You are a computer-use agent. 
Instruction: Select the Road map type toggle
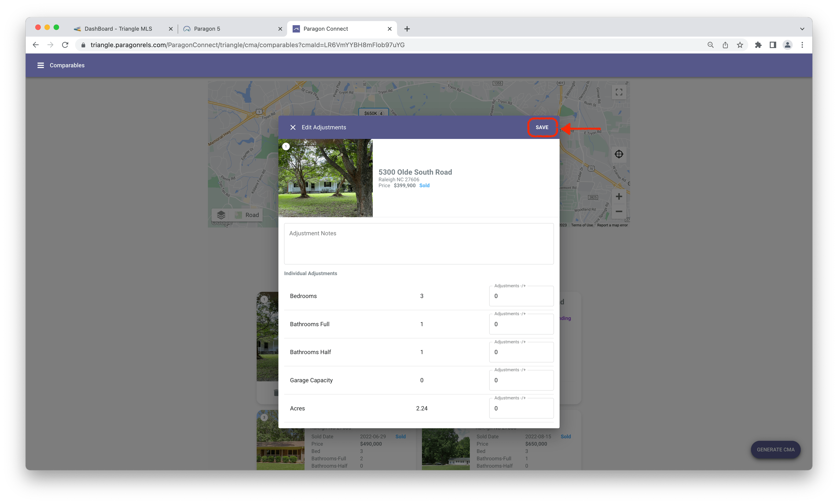[248, 215]
